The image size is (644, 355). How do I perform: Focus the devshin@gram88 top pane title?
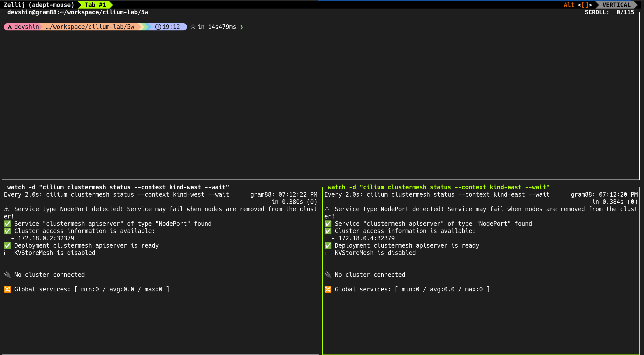78,12
